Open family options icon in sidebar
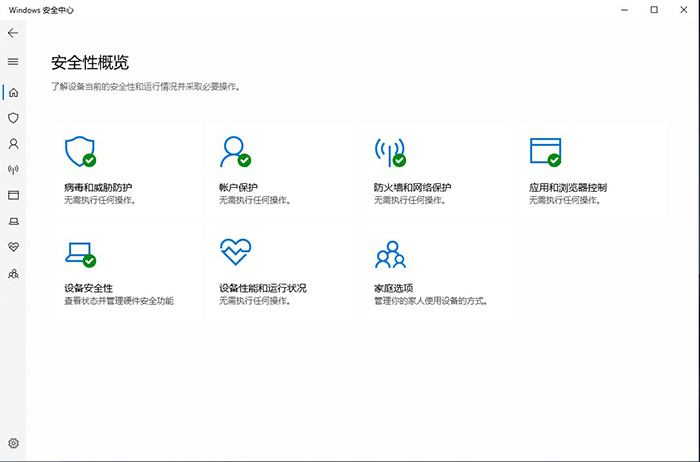The image size is (700, 462). coord(13,274)
